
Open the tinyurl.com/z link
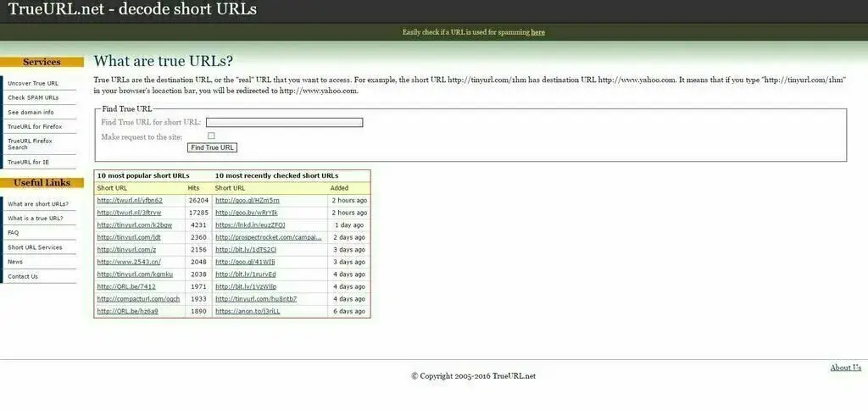pos(126,250)
